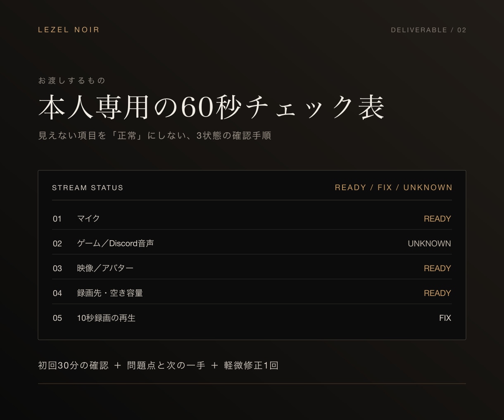Click row number 02

[x=57, y=243]
